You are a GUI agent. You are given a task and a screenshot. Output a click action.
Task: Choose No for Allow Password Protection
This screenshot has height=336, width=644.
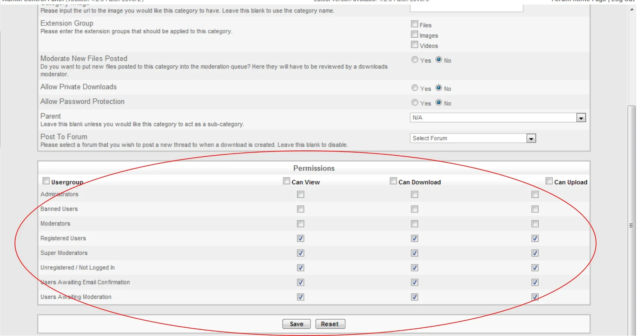coord(439,103)
